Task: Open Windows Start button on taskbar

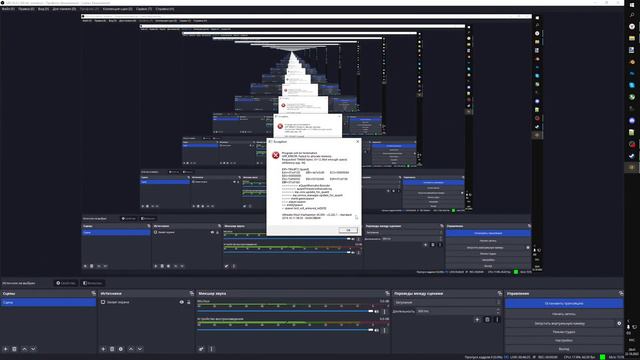Action: (x=632, y=5)
